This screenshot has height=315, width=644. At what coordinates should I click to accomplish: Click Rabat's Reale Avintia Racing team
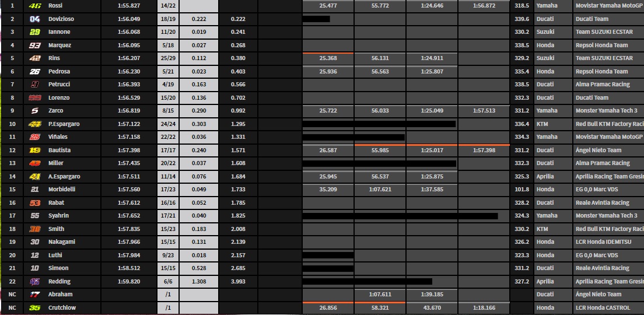click(x=602, y=202)
